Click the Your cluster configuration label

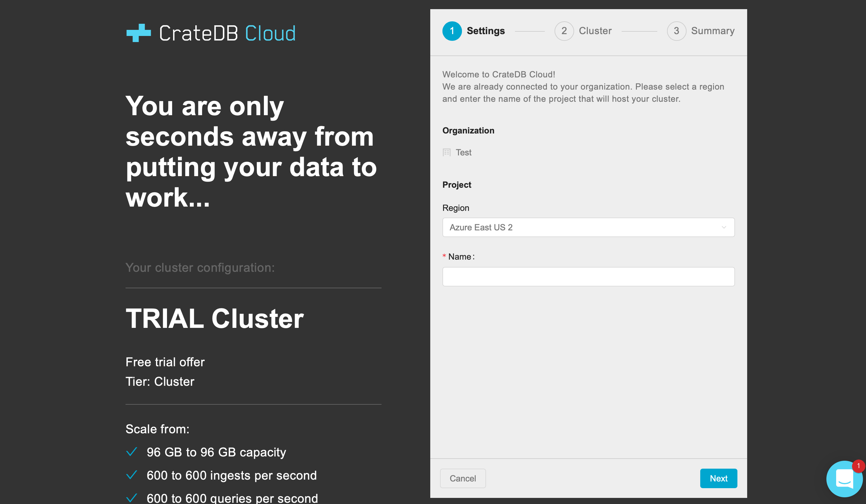[200, 268]
